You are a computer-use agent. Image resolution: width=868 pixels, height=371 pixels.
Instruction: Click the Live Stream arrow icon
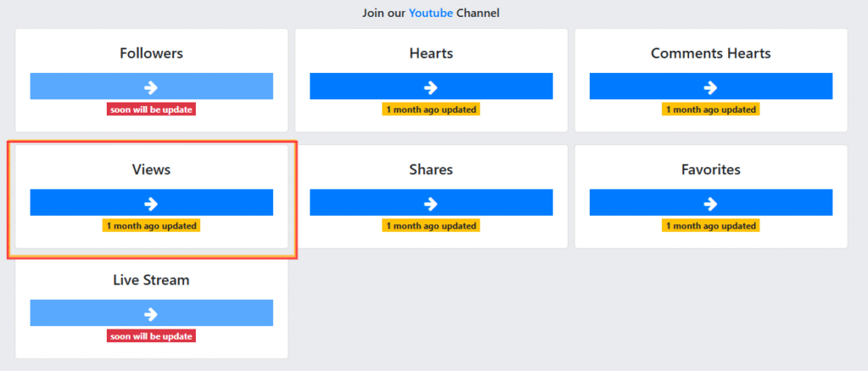tap(151, 313)
